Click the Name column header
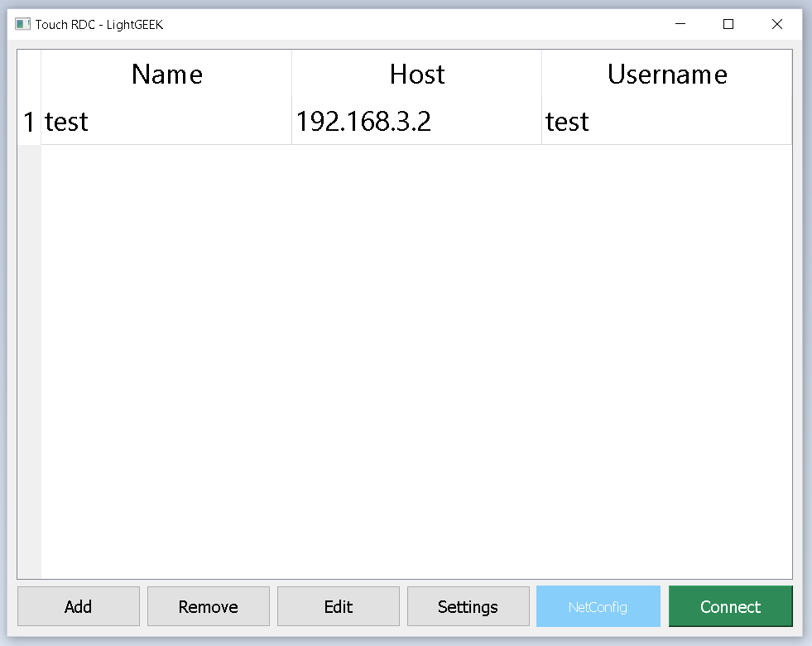 [x=166, y=75]
